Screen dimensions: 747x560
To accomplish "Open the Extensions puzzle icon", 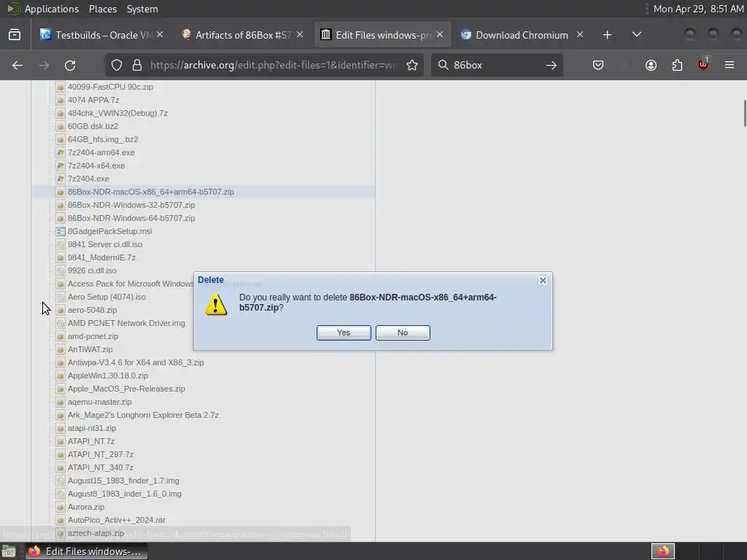I will [677, 65].
